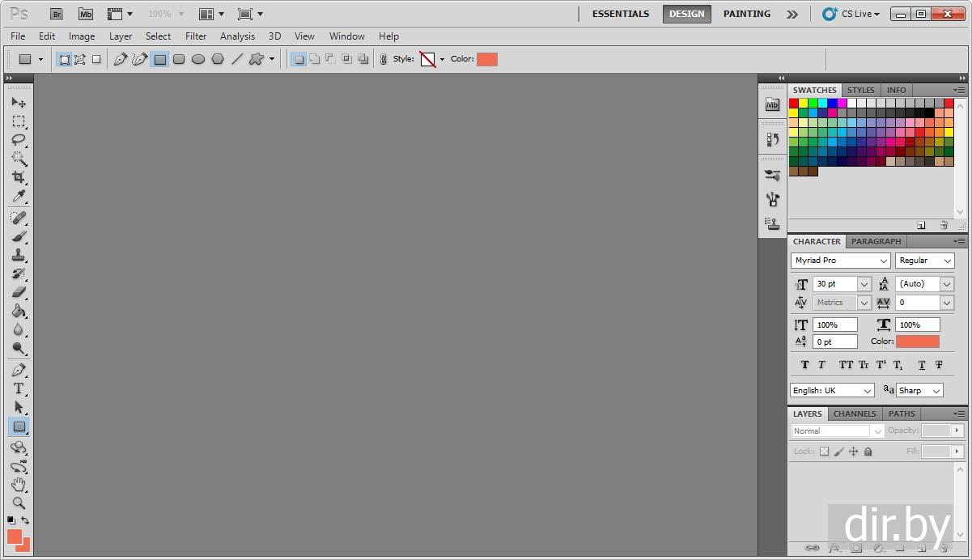Screen dimensions: 972x560
Task: Launch Adobe Bridge from the Br icon
Action: [x=56, y=14]
